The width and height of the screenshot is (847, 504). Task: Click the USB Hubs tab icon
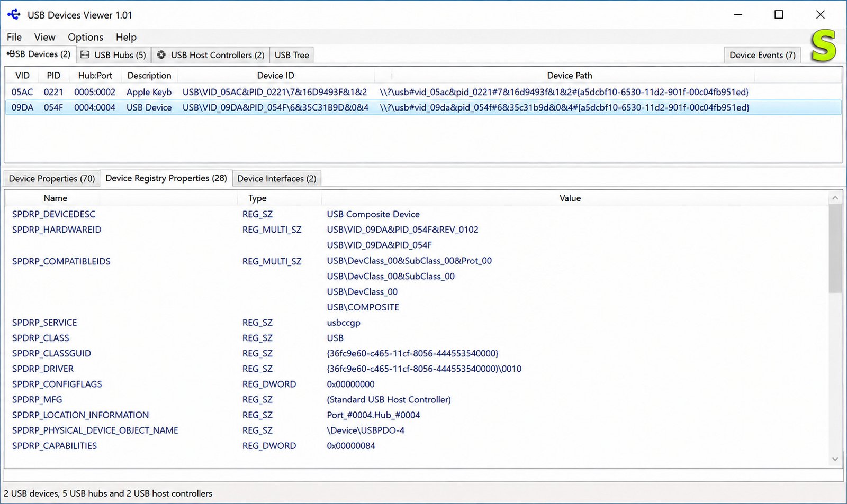click(x=85, y=55)
